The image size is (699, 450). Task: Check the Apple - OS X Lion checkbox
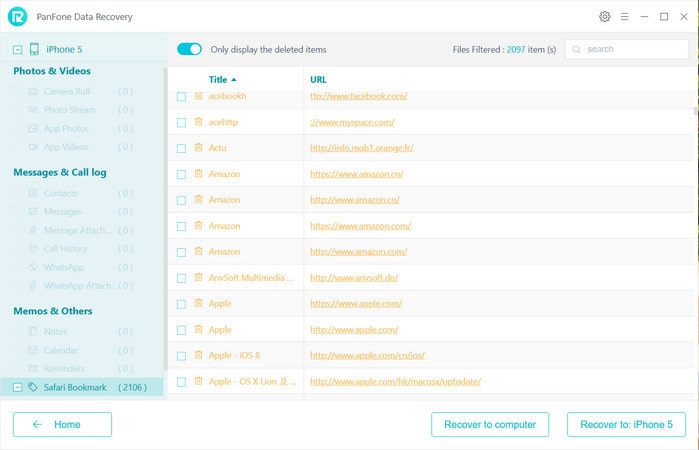[181, 382]
